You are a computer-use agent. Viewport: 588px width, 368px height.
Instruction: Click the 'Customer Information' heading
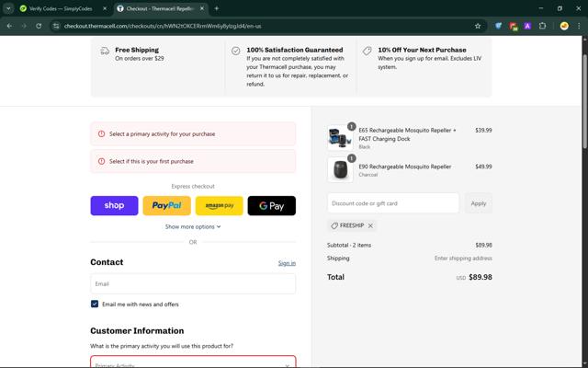[137, 330]
